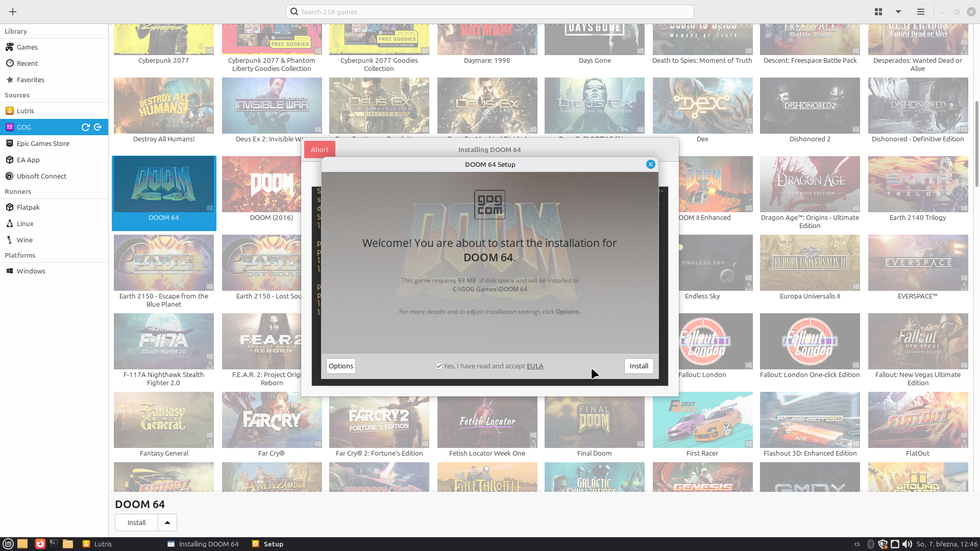Image resolution: width=980 pixels, height=551 pixels.
Task: Abort the DOOM 64 installation
Action: point(320,149)
